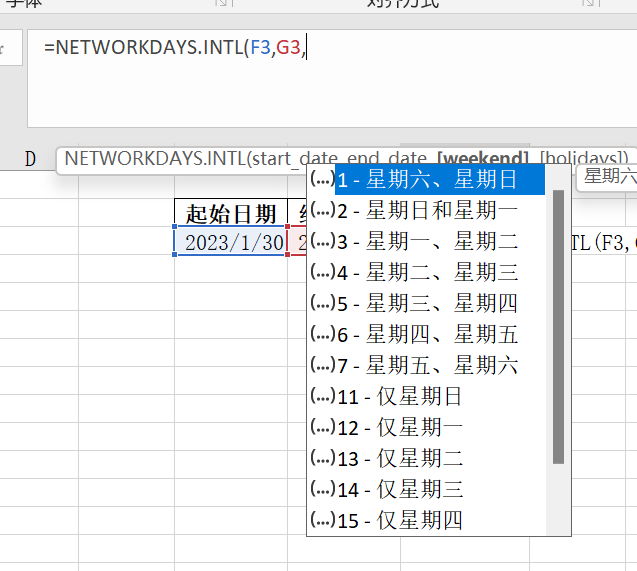Click inside the formula bar input
The width and height of the screenshot is (637, 571).
pos(332,78)
